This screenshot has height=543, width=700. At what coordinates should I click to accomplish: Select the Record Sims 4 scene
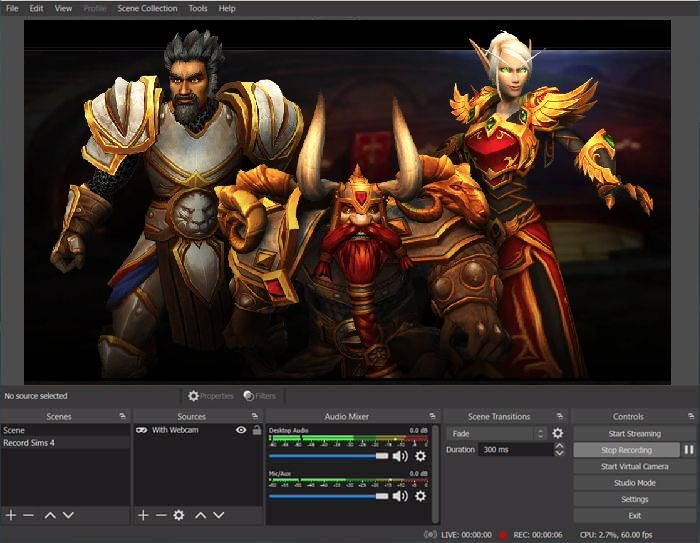65,443
